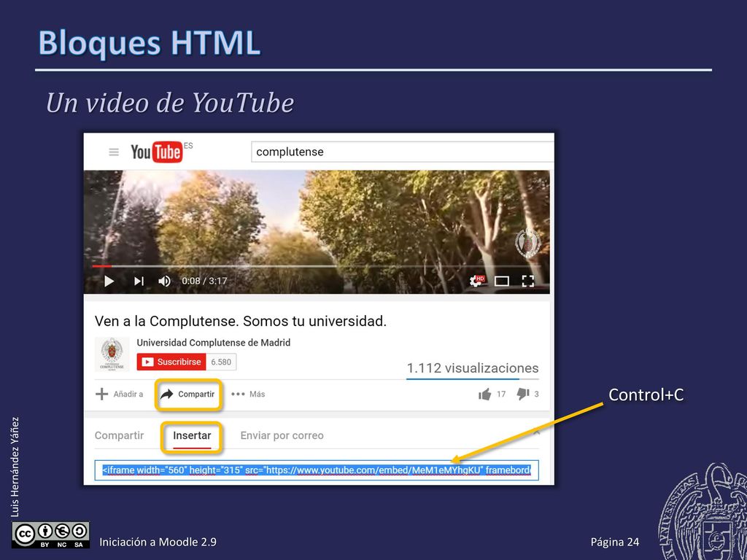Screen dimensions: 747x560
Task: Click the 6.580 subscriber count
Action: click(221, 362)
